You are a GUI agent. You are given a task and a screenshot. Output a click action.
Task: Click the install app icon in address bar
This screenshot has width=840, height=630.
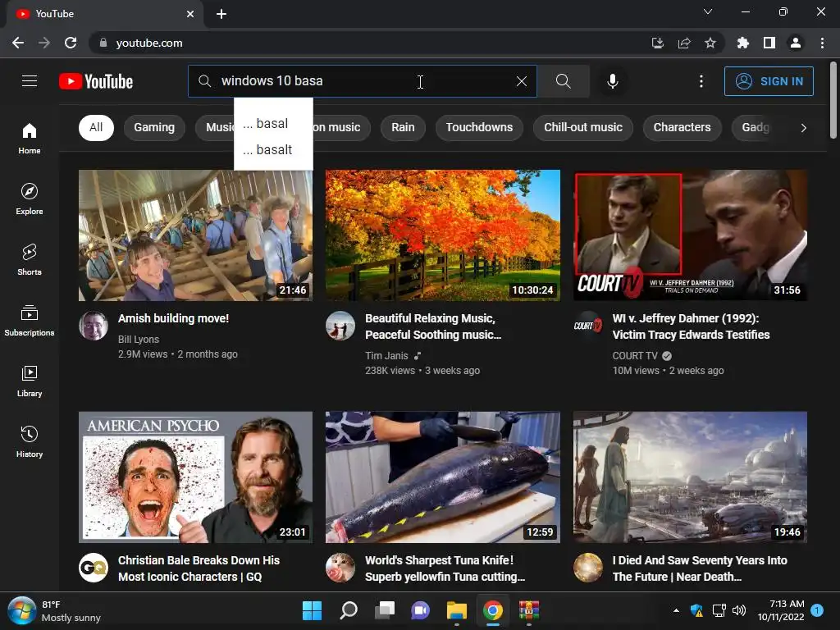click(x=657, y=43)
